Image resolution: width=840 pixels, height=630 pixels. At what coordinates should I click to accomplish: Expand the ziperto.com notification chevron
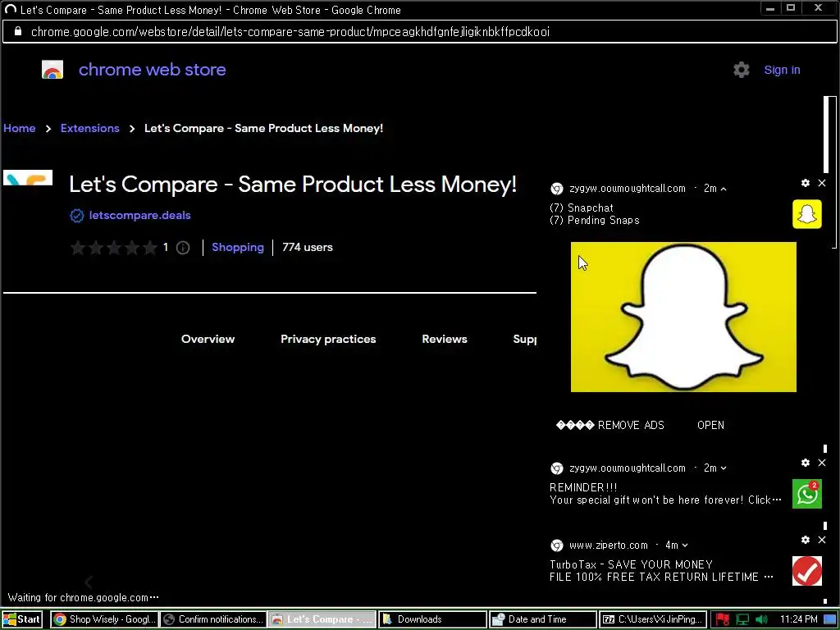685,546
